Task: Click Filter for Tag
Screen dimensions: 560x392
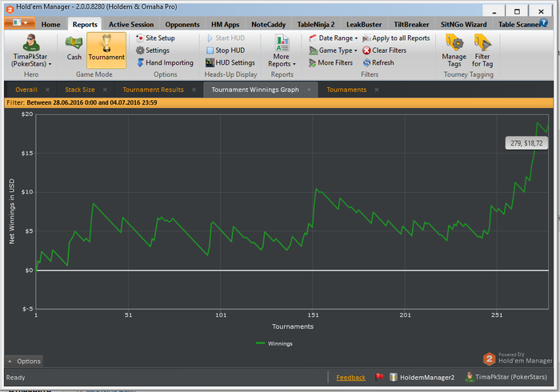Action: [x=482, y=50]
